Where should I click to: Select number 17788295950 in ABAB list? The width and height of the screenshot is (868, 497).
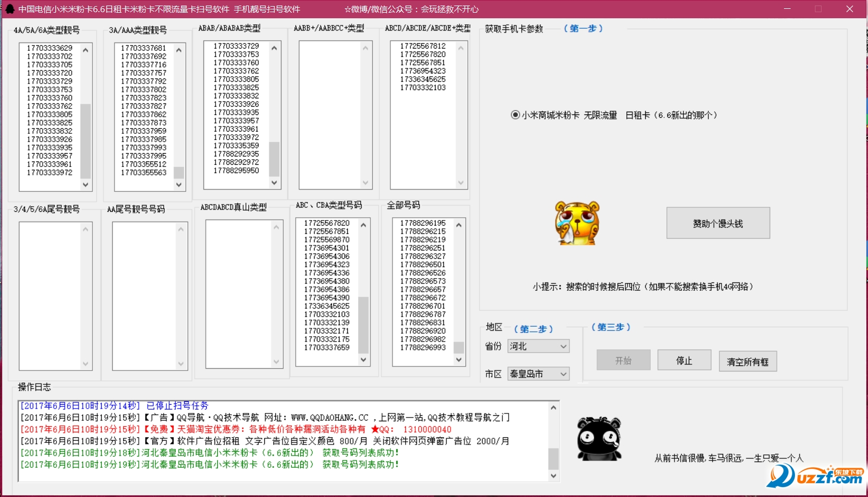click(236, 170)
